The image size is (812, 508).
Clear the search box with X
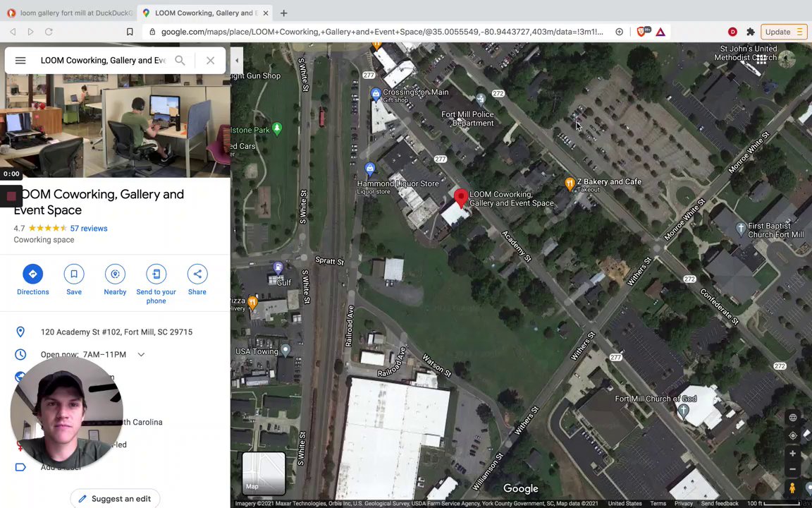pos(210,60)
